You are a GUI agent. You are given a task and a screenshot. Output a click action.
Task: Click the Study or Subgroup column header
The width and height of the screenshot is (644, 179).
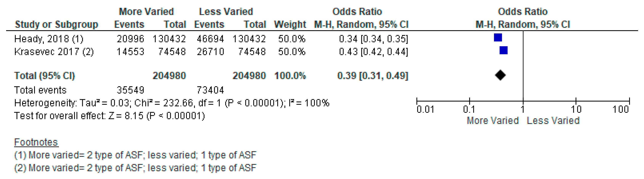(x=56, y=24)
